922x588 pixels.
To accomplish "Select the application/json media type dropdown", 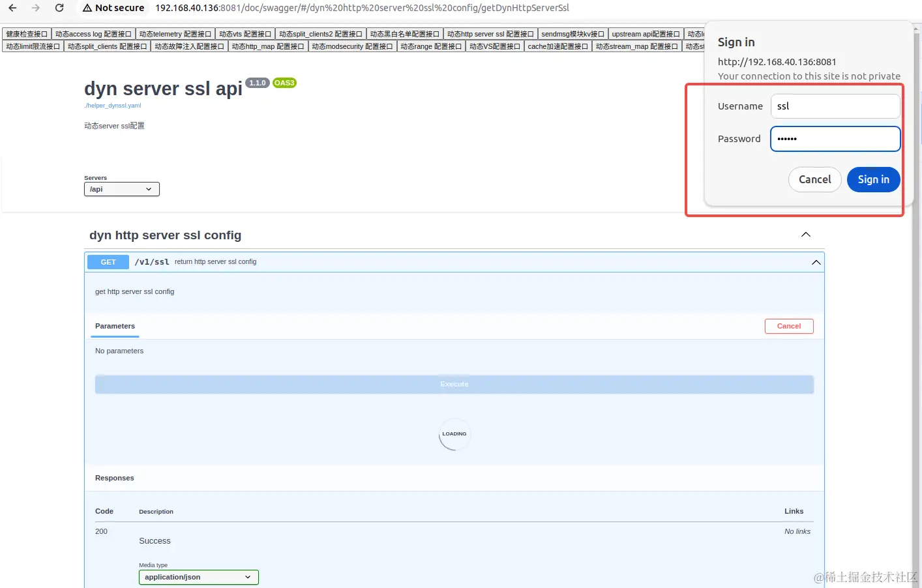I will [x=199, y=578].
